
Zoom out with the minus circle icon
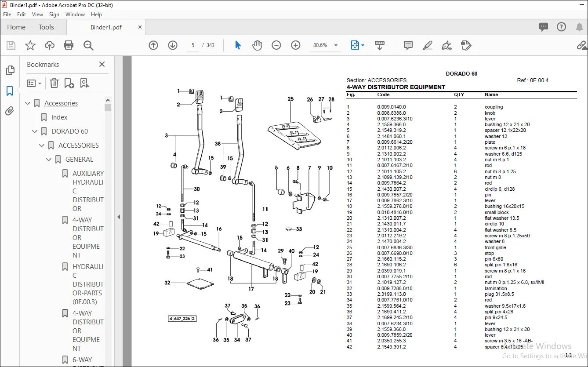[276, 45]
